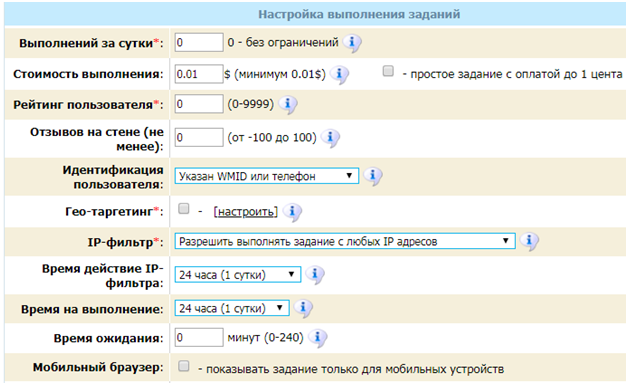
Task: Show info icon next to Стоимость выполнения
Action: (x=339, y=75)
